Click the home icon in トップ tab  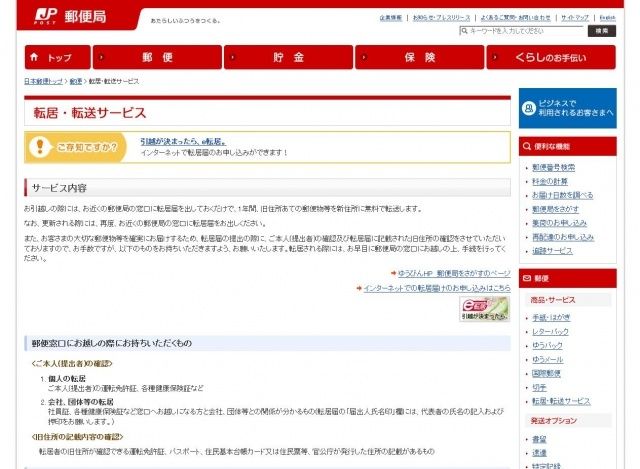[34, 57]
